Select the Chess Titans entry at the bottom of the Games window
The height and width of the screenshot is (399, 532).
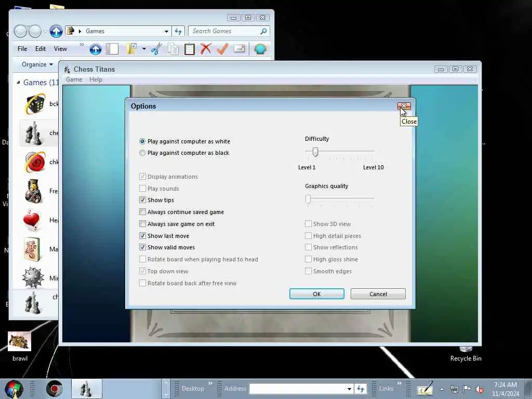[33, 302]
